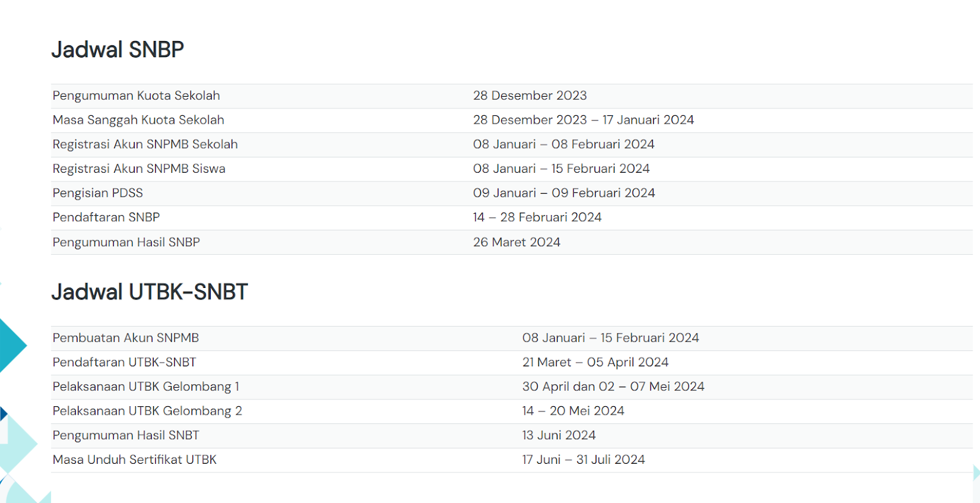The width and height of the screenshot is (980, 503).
Task: Select 'Pengumuman Kuota Sekolah' row label
Action: tap(136, 96)
